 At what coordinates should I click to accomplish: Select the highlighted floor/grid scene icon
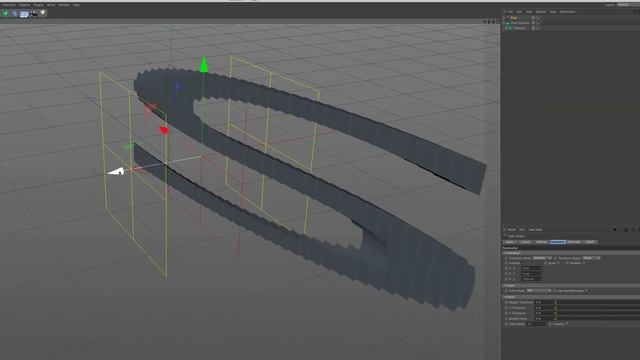(x=24, y=14)
